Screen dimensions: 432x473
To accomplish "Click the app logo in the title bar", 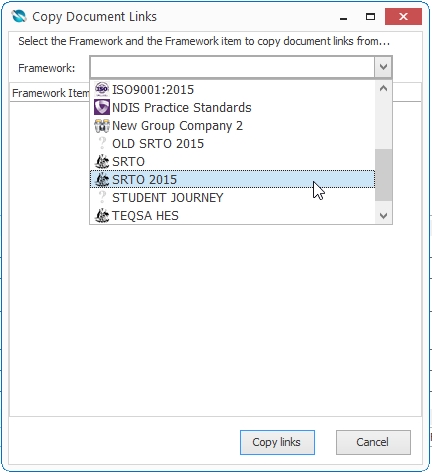I will pyautogui.click(x=19, y=16).
